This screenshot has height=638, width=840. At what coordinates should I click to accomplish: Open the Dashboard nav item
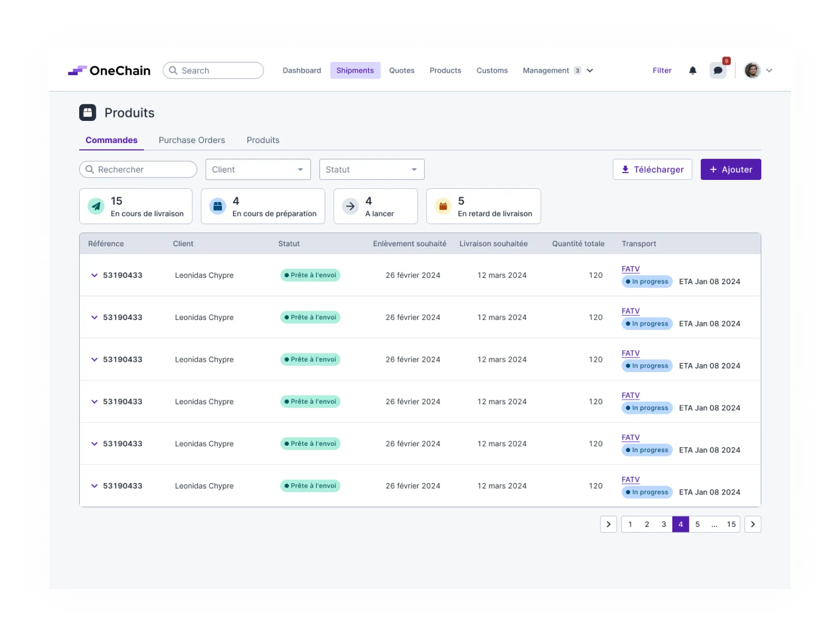301,70
